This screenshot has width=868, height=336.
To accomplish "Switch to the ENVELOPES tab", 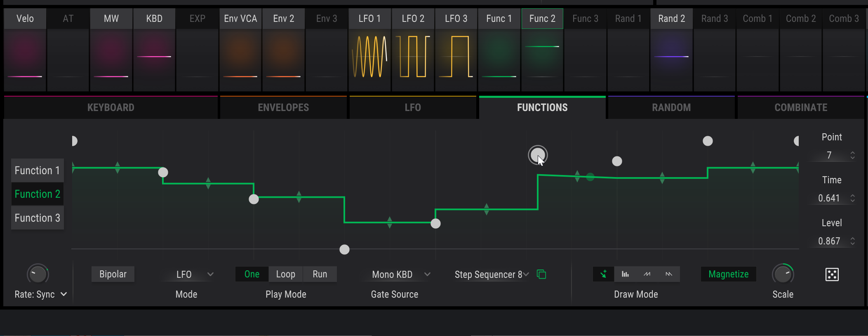I will [283, 107].
